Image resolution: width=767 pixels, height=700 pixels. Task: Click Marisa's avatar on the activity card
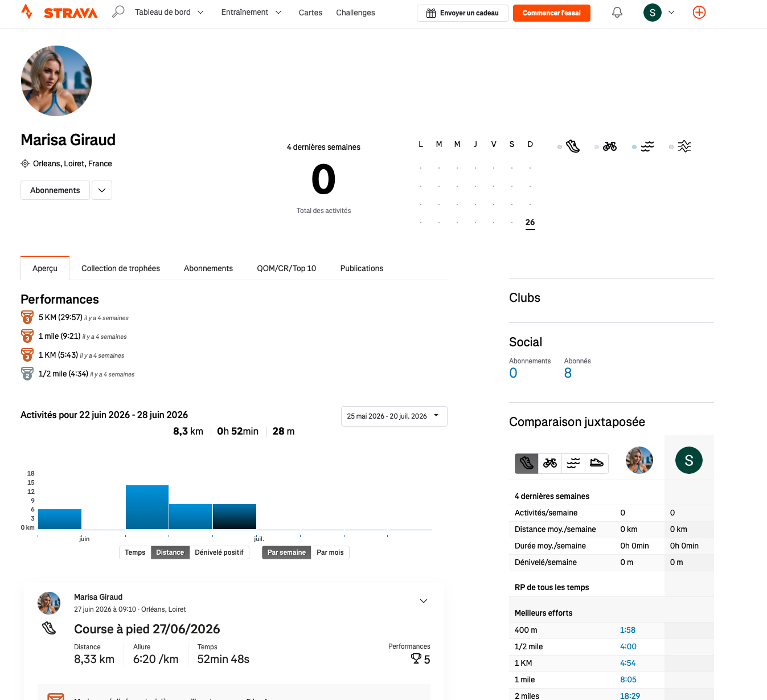coord(49,603)
